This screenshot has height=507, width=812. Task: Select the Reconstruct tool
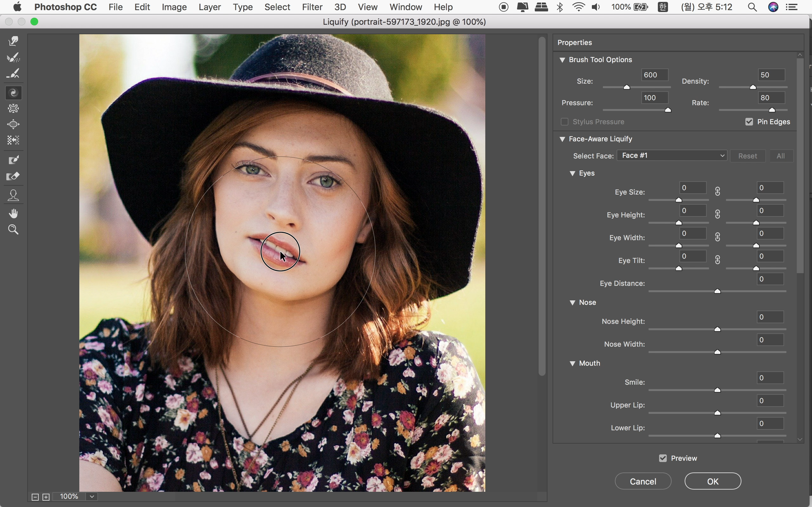tap(13, 57)
